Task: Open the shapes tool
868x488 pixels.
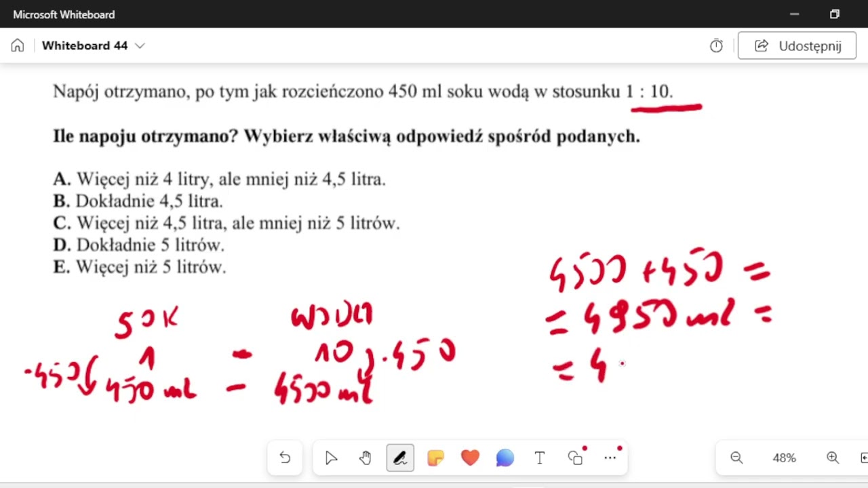Action: [575, 458]
